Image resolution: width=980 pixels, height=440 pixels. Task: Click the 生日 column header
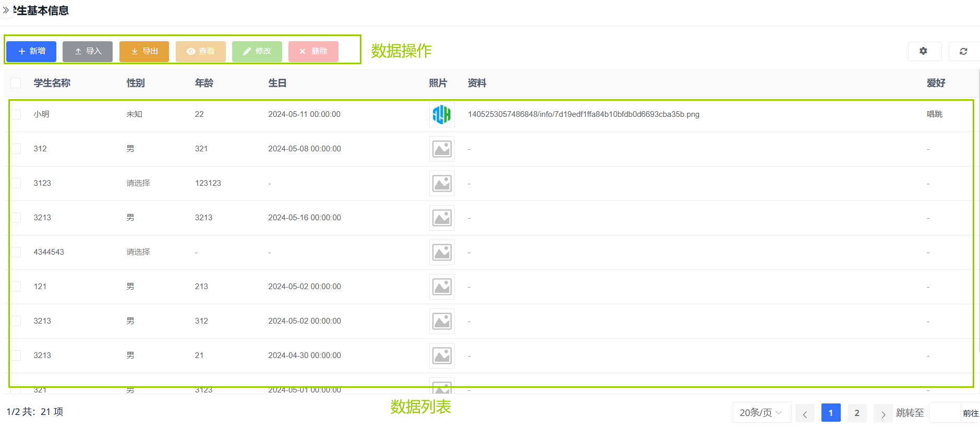(277, 83)
